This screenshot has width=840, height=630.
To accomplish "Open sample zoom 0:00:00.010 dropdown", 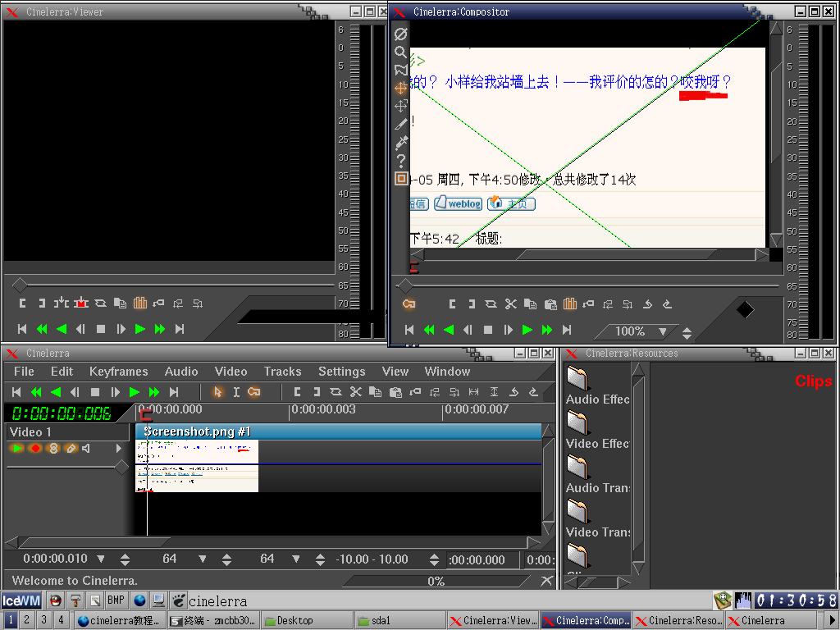I will [101, 559].
